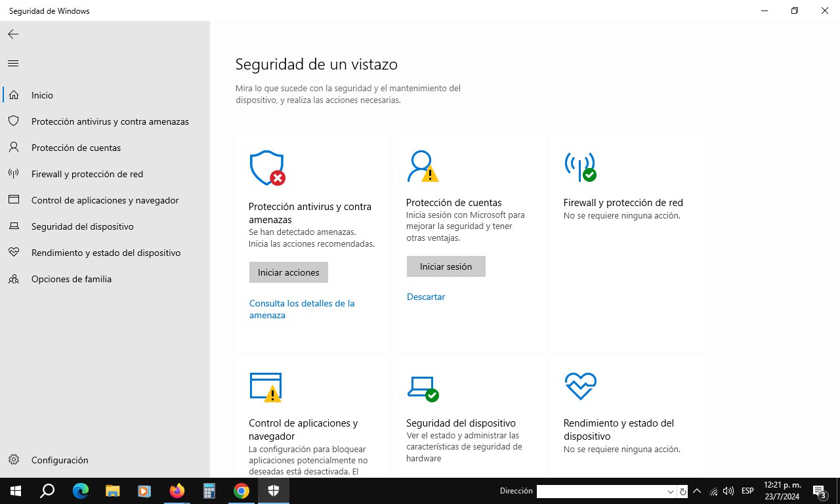Open Microsoft Edge from the taskbar
The width and height of the screenshot is (840, 504).
click(81, 491)
